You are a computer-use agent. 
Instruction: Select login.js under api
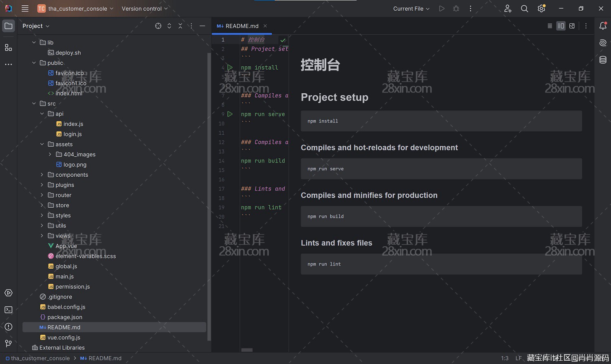point(73,134)
